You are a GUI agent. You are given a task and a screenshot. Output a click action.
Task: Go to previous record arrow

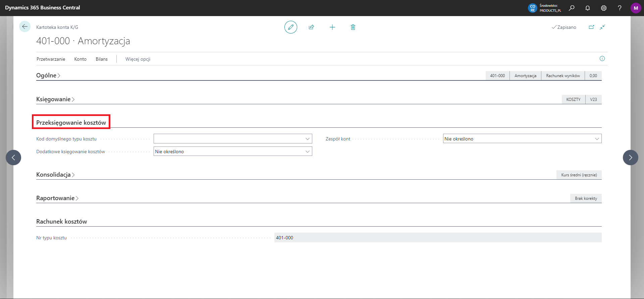coord(13,158)
